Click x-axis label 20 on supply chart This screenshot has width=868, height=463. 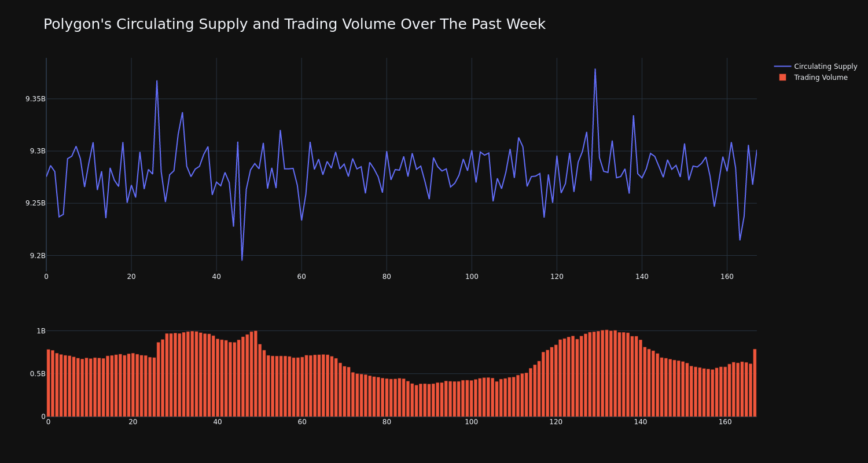pos(131,277)
